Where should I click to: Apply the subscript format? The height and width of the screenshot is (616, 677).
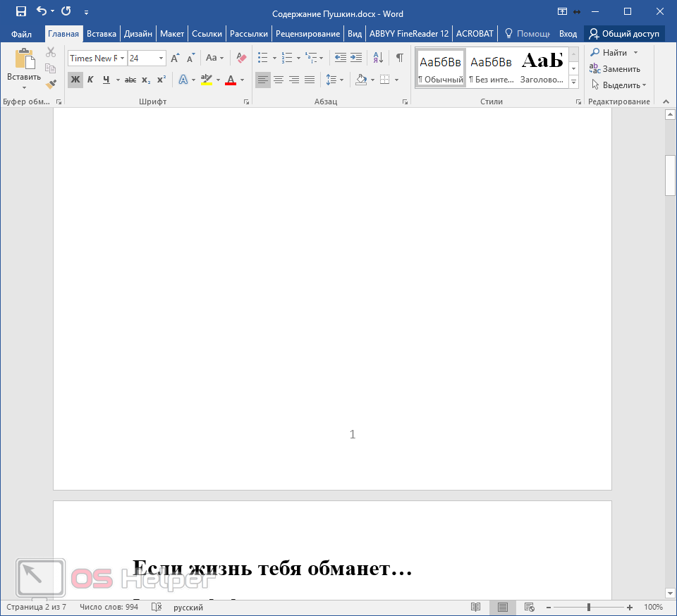point(146,80)
